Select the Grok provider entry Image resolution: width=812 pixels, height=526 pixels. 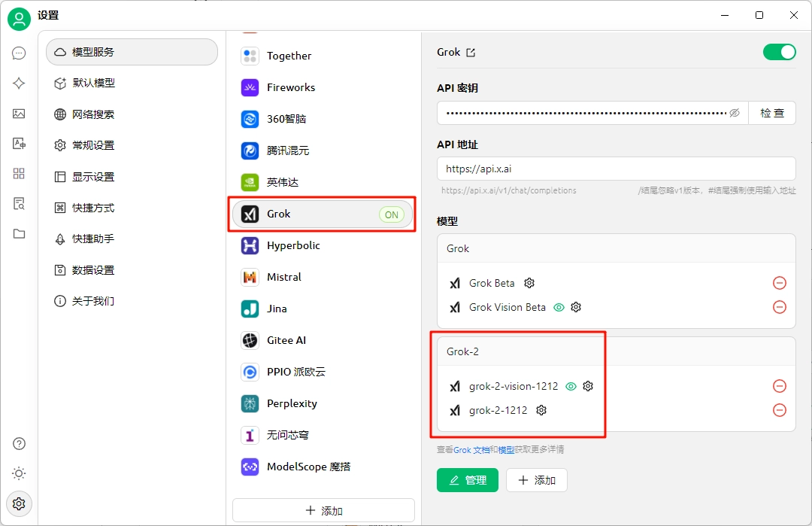click(323, 214)
